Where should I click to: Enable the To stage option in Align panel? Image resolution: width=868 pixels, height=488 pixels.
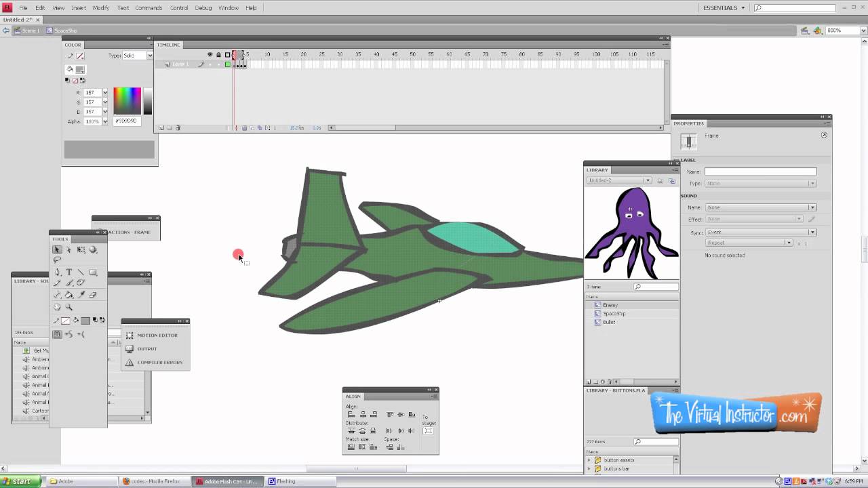(x=428, y=431)
